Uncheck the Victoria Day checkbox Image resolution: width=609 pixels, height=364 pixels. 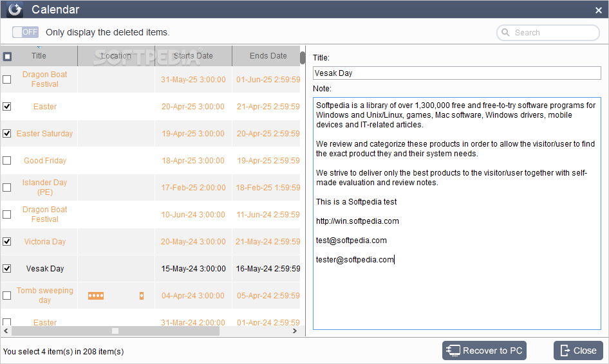7,241
